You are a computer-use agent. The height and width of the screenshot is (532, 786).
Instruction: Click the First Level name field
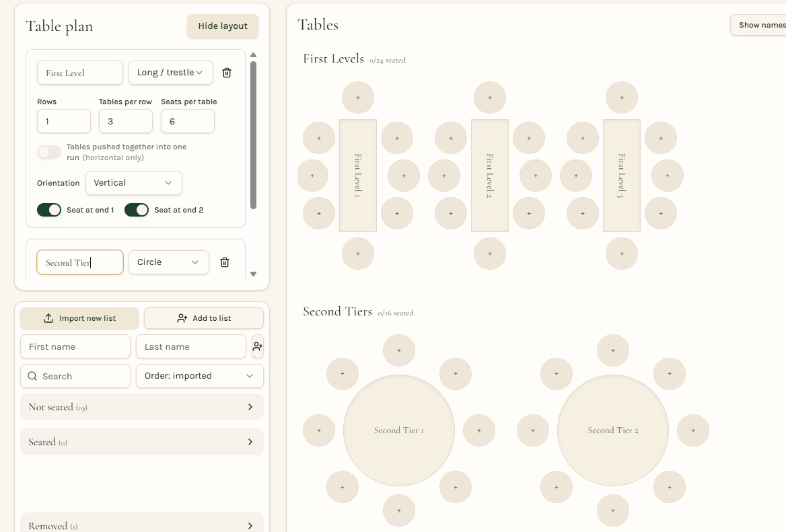pyautogui.click(x=79, y=73)
